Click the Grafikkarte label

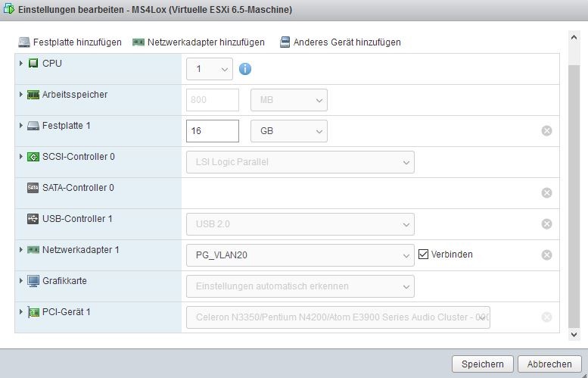[x=64, y=281]
